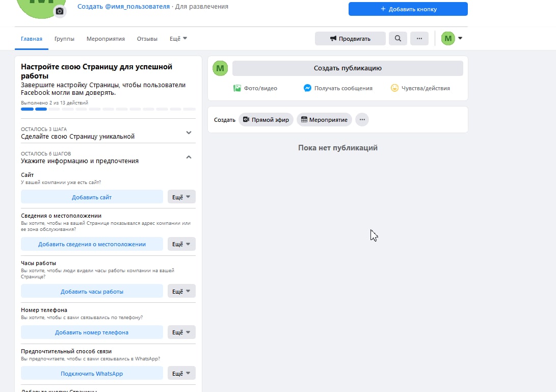Click the camera icon on profile picture
This screenshot has width=556, height=392.
60,11
